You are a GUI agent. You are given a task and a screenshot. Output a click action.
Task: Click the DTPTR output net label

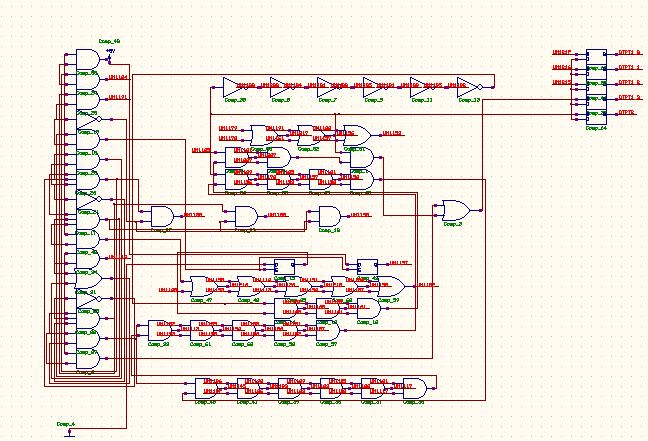627,112
